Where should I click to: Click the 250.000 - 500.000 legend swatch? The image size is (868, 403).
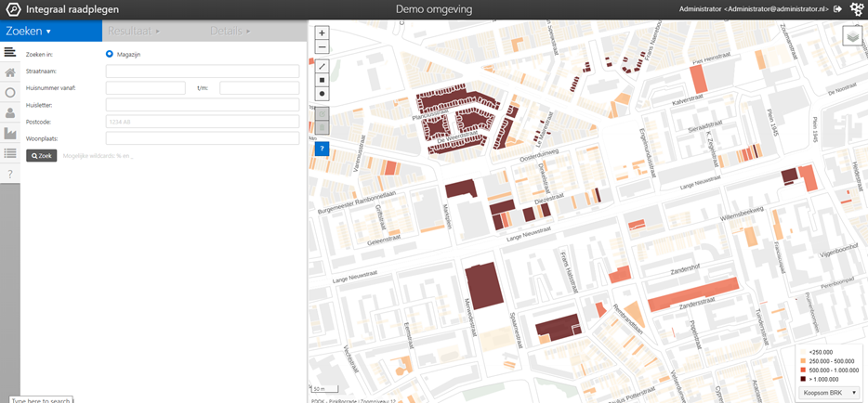(804, 360)
